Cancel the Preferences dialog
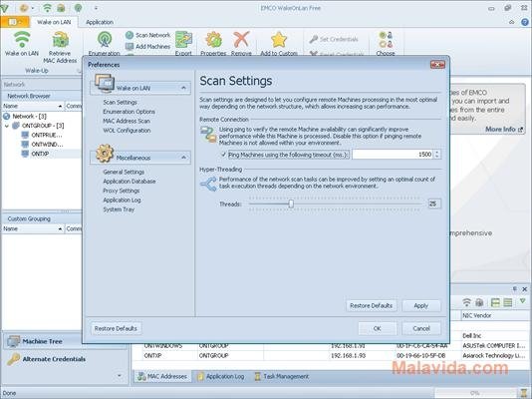Viewport: 532px width, 399px height. pos(421,329)
